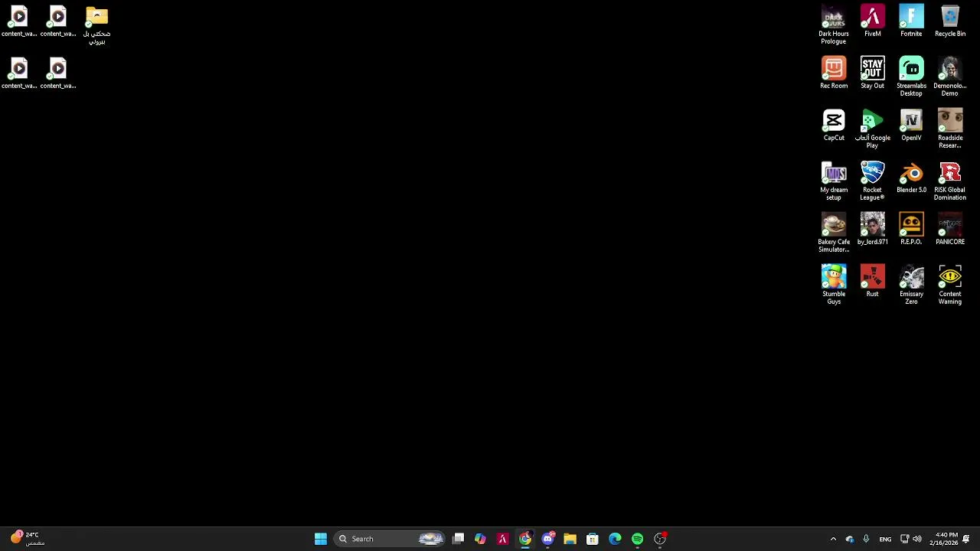The image size is (980, 551).
Task: Select the R.E.P.O. game shortcut
Action: pyautogui.click(x=911, y=230)
